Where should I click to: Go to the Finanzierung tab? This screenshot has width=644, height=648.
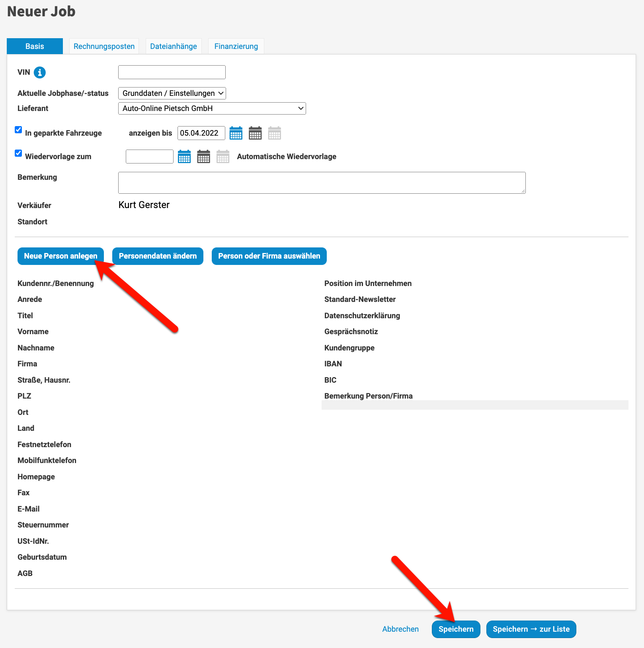[236, 46]
